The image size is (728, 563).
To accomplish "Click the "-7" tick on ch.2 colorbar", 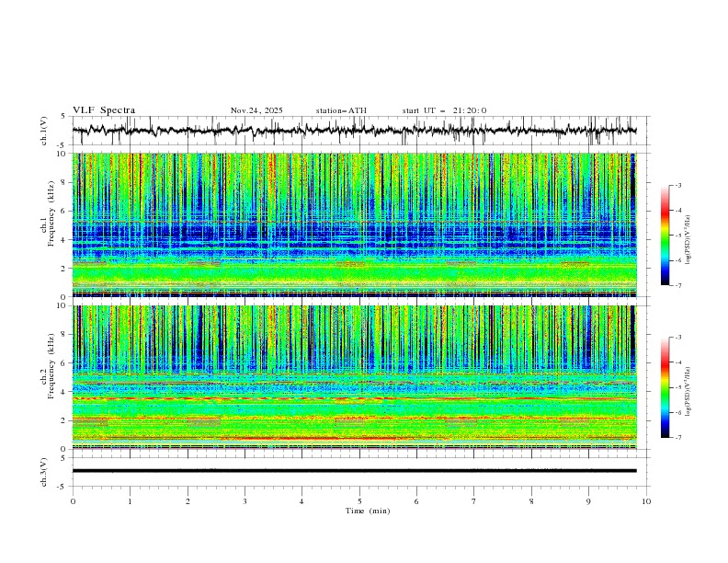I will (x=678, y=437).
